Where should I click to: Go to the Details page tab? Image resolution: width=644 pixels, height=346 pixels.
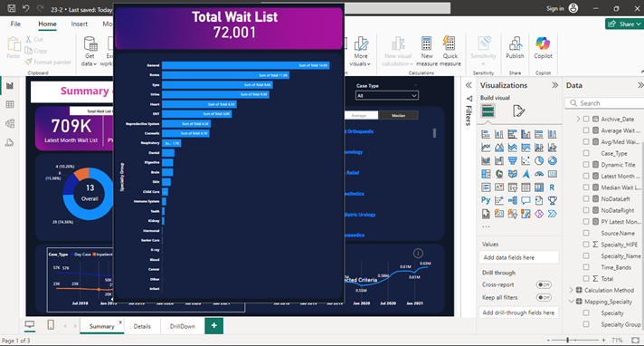tap(142, 326)
